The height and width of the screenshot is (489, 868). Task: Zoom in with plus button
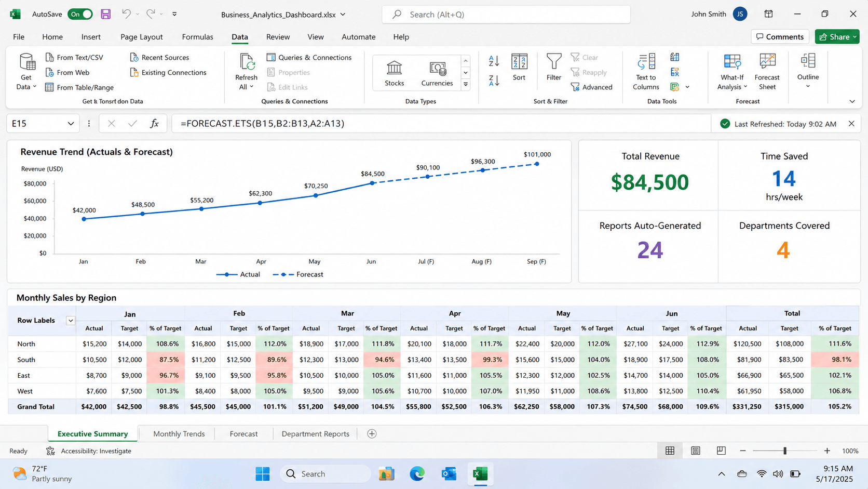coord(827,451)
